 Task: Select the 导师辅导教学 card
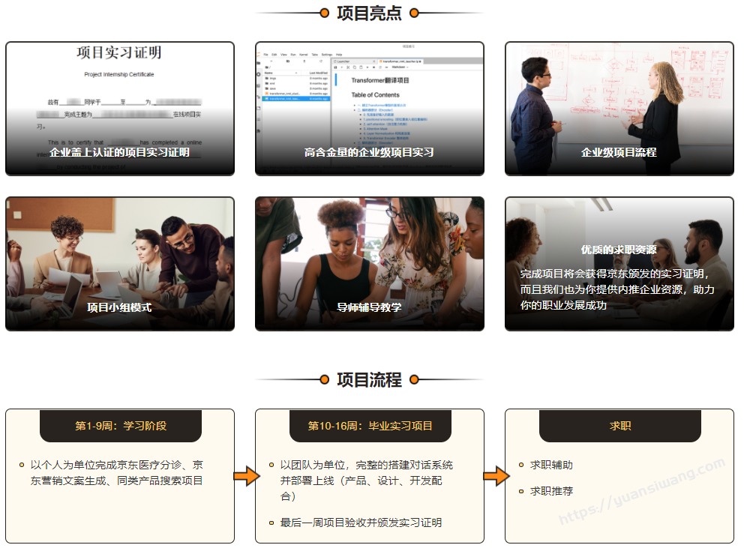(x=369, y=264)
